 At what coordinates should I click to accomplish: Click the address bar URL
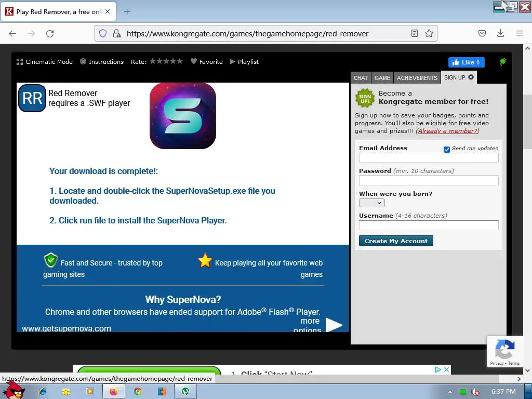click(x=247, y=34)
